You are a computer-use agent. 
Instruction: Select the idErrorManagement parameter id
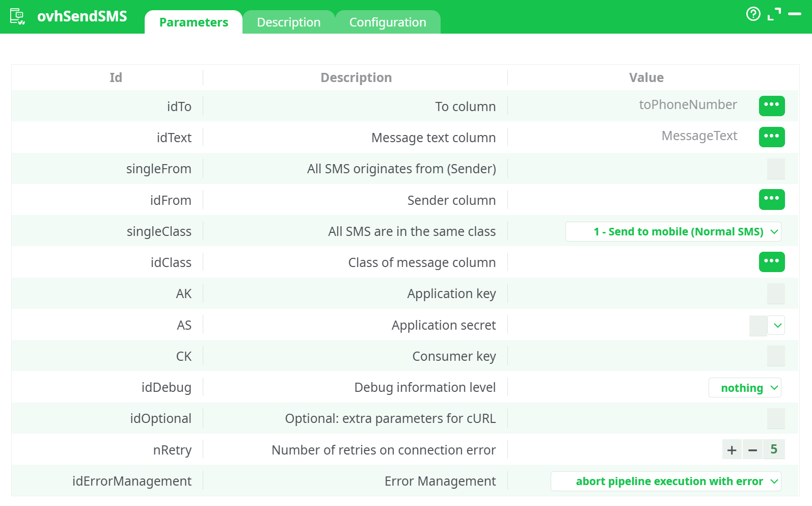tap(132, 481)
